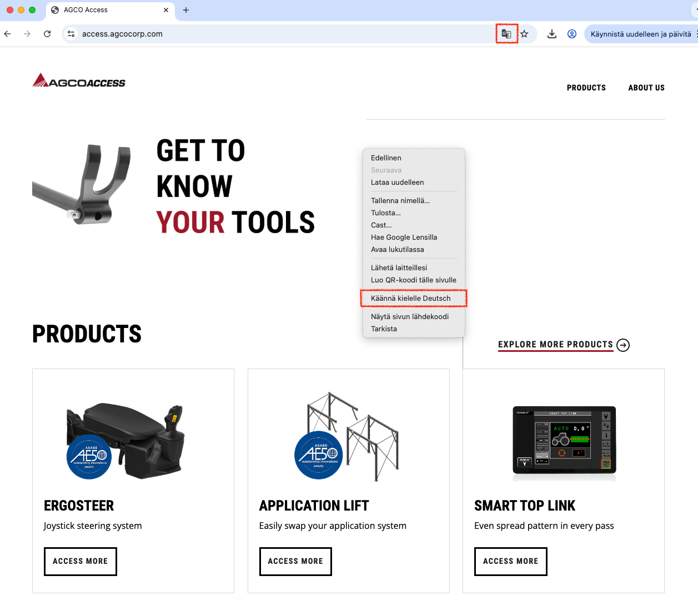Click ACCESS MORE under Application Lift

pos(295,562)
